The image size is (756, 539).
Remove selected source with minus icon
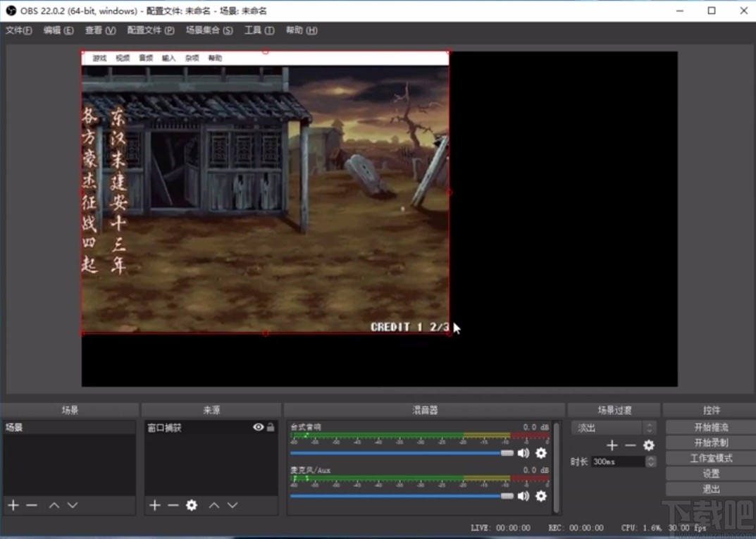(x=173, y=504)
